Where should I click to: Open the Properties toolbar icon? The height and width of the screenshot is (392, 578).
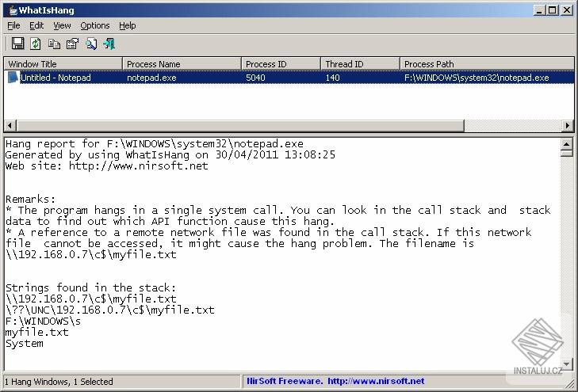(x=72, y=44)
